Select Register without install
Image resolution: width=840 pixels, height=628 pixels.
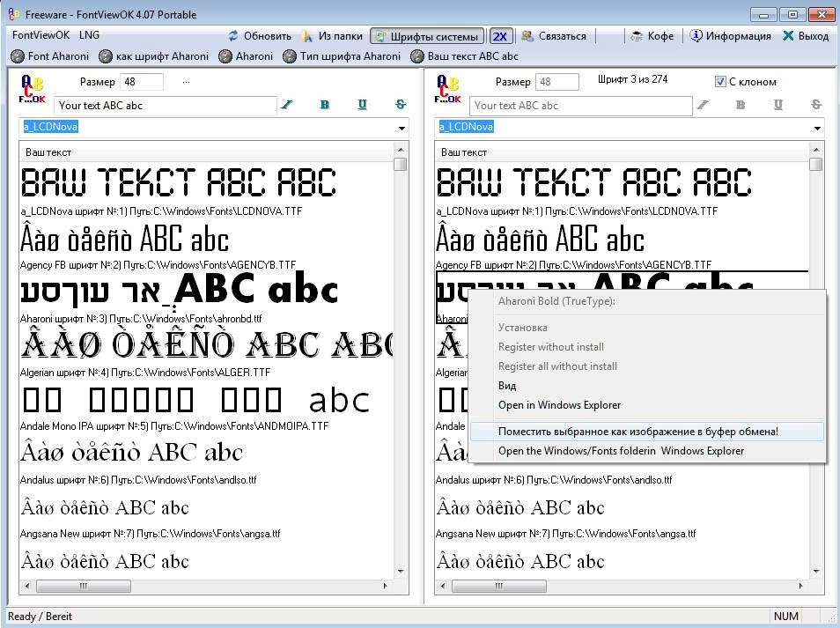click(x=550, y=347)
